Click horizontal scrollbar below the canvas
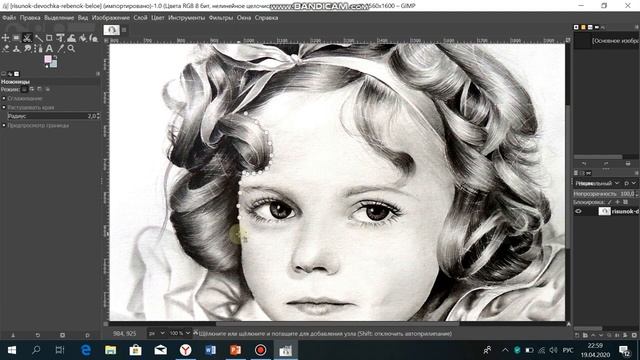 tap(337, 324)
